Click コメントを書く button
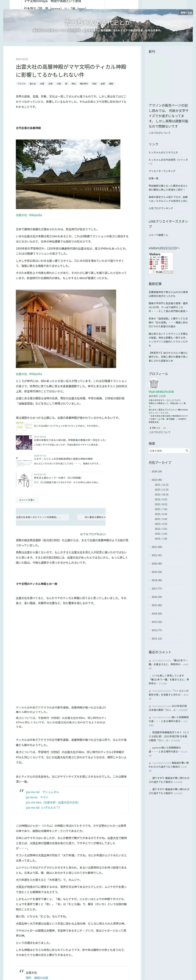The width and height of the screenshot is (196, 980). (x=27, y=500)
